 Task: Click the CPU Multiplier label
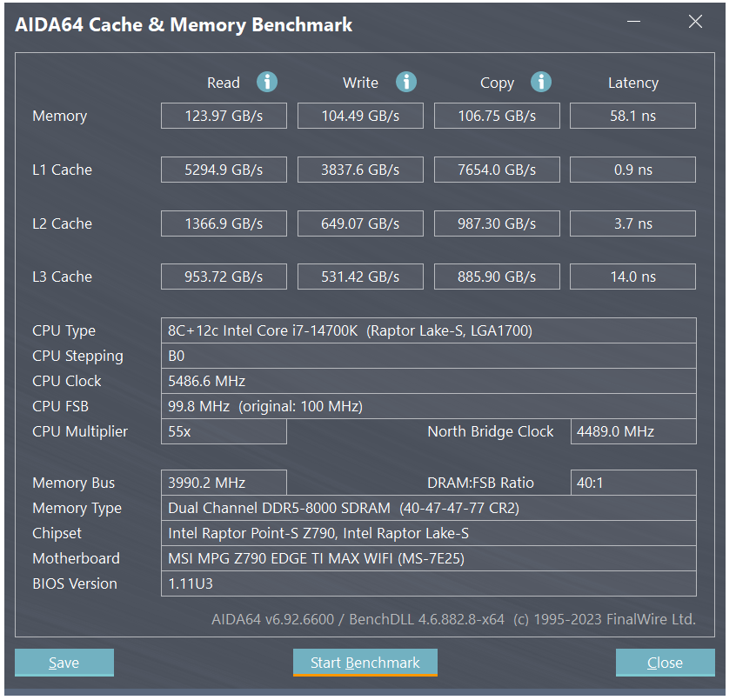tap(80, 432)
